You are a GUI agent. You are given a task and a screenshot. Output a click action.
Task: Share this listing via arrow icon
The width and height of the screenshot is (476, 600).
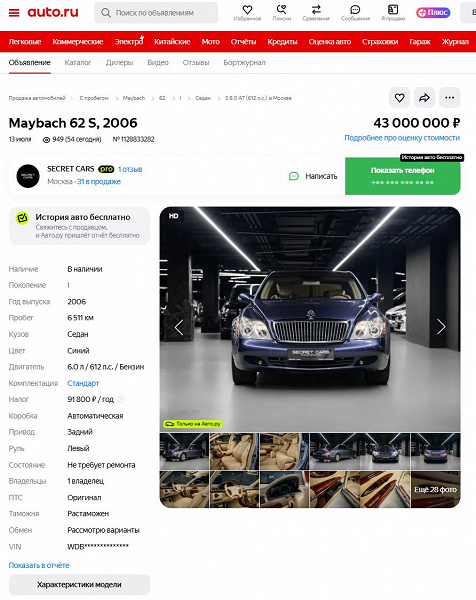(424, 98)
